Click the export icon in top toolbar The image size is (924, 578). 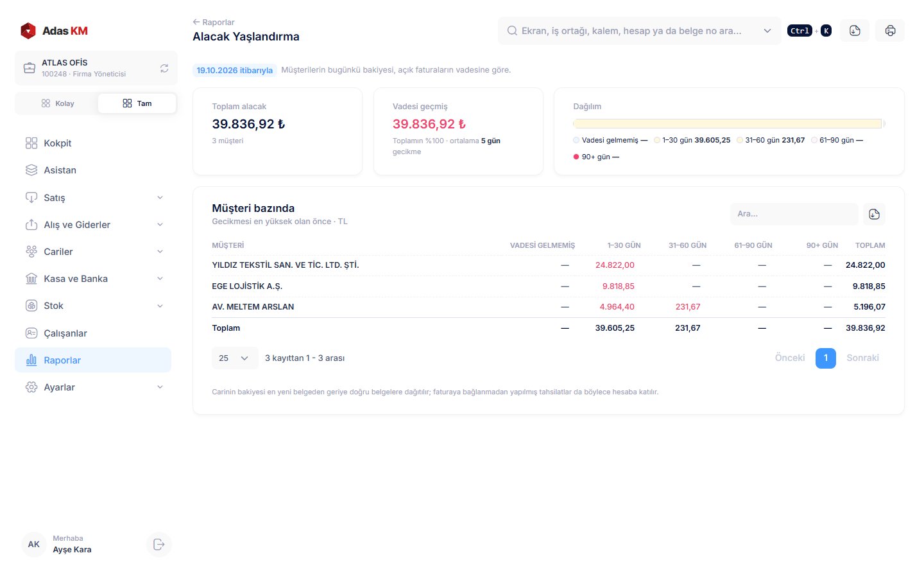point(855,31)
